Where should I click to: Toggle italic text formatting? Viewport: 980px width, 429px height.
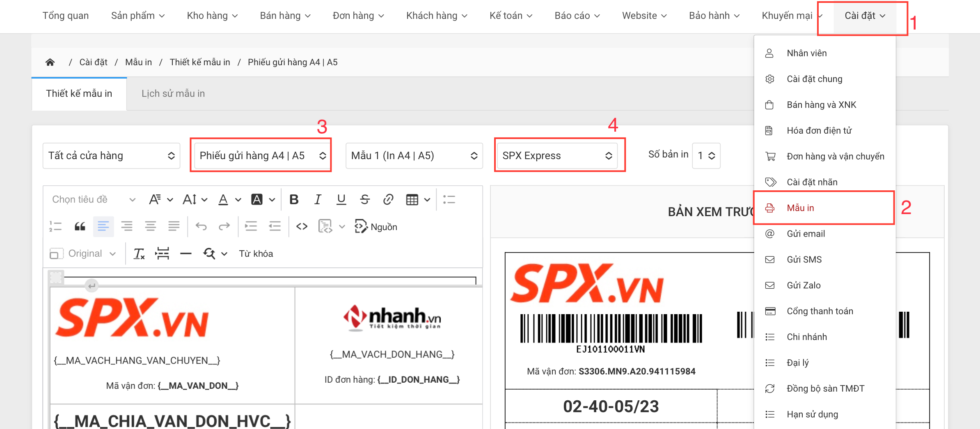click(x=318, y=200)
